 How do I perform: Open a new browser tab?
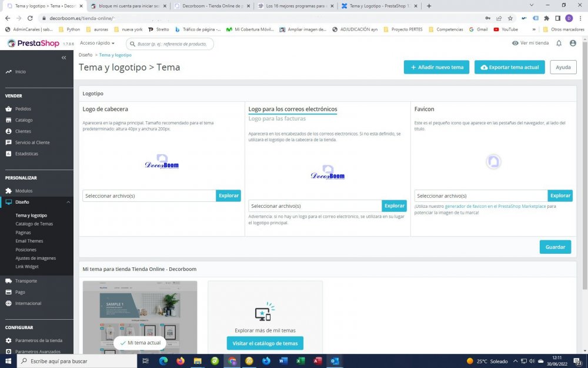[x=429, y=6]
